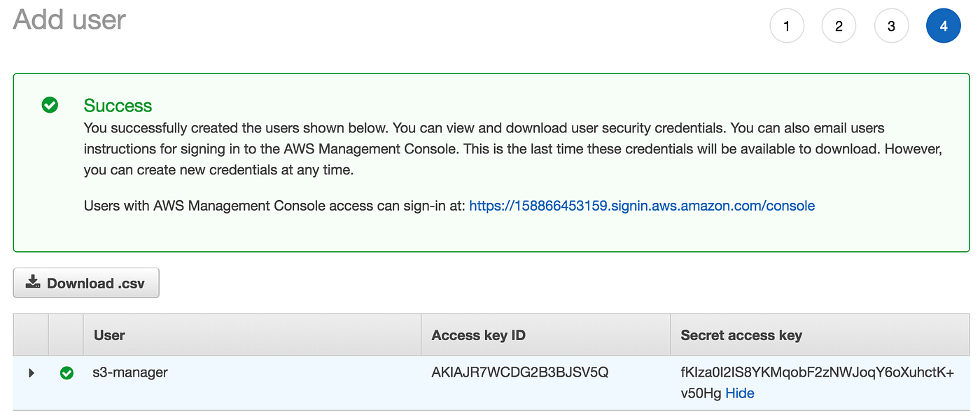Jump to step 3 circle
The image size is (980, 420).
(891, 27)
